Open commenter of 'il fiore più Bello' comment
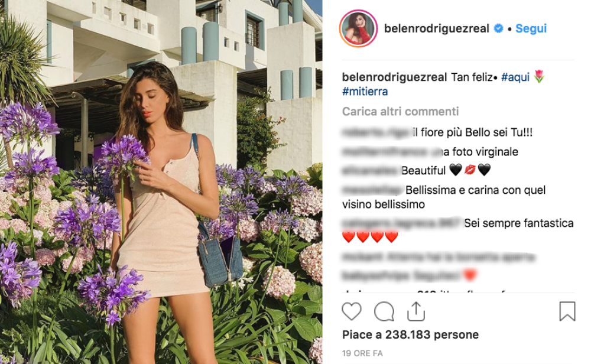591x364 pixels. 376,132
